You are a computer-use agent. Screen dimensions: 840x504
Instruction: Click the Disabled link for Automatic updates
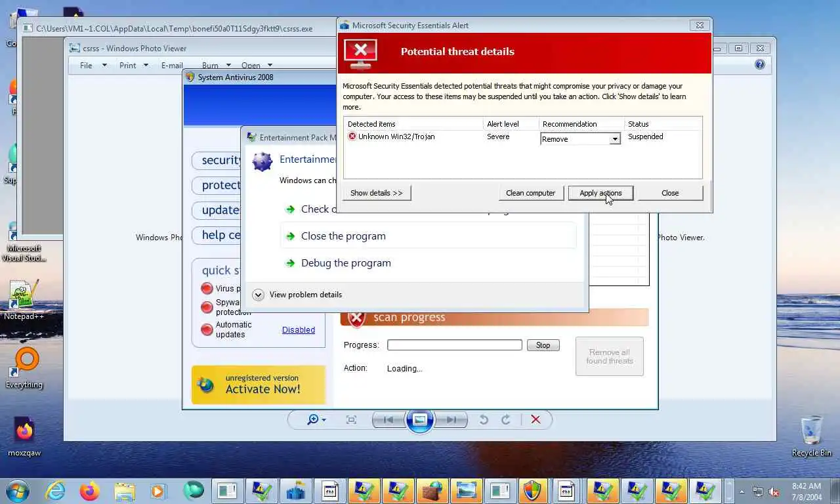[x=299, y=330]
